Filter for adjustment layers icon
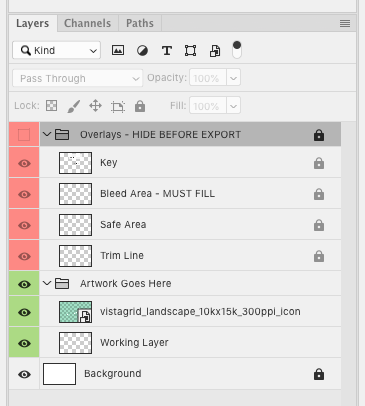 click(142, 51)
